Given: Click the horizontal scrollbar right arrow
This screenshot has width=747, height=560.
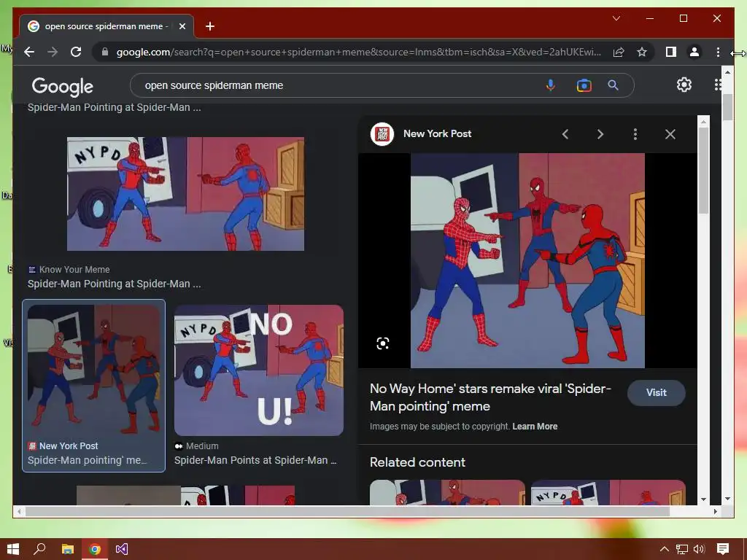Looking at the screenshot, I should [716, 511].
